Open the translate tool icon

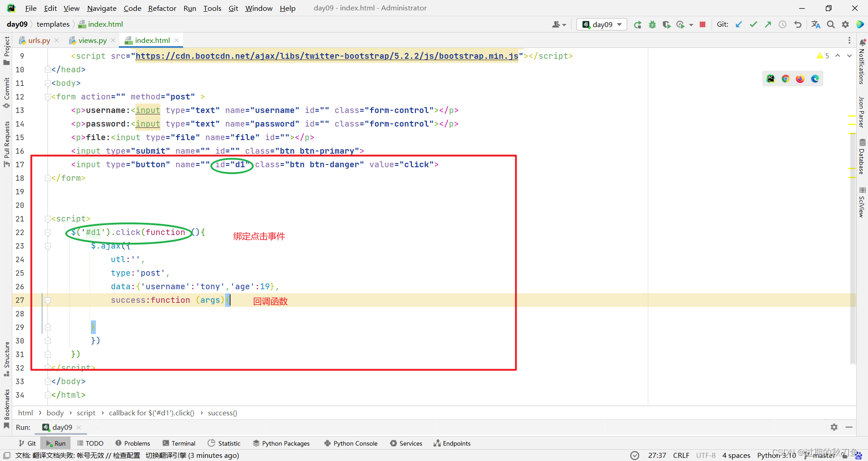[816, 24]
